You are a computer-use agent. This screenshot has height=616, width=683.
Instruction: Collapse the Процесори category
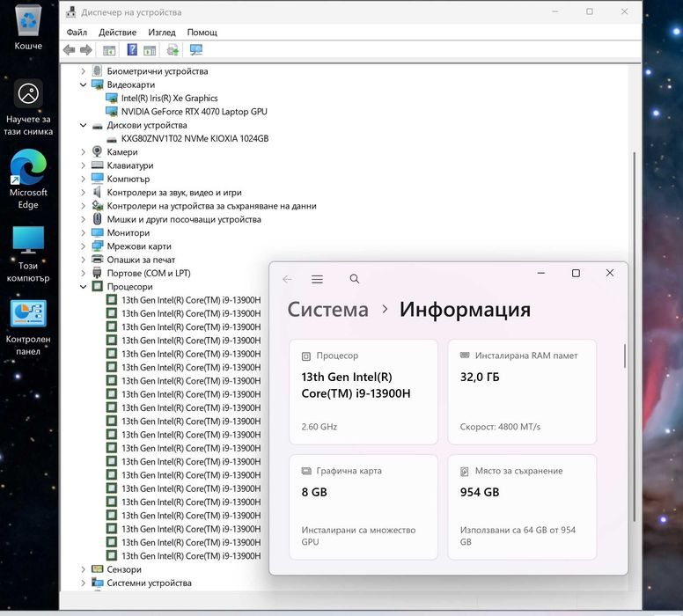(84, 287)
